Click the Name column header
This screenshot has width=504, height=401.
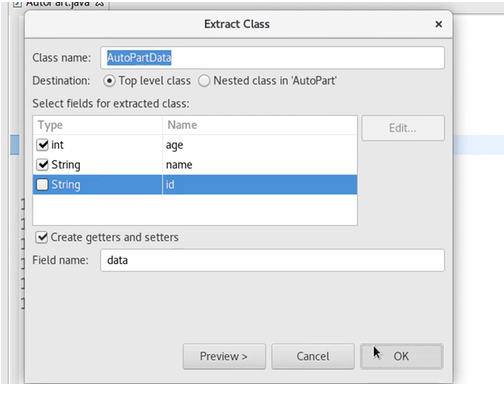pyautogui.click(x=260, y=125)
